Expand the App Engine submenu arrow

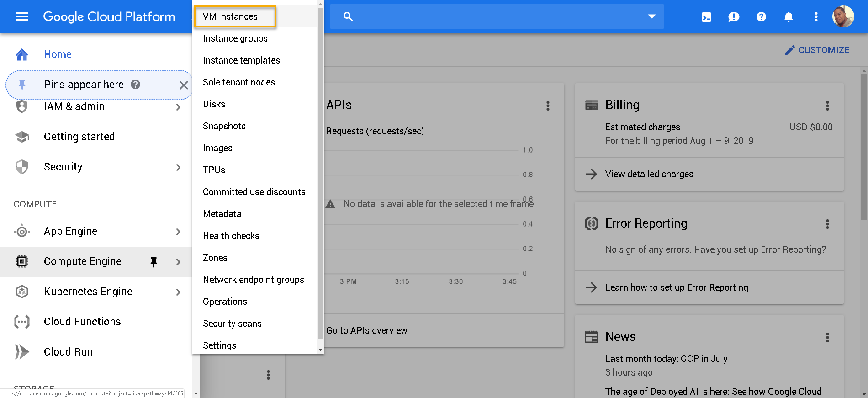click(178, 232)
